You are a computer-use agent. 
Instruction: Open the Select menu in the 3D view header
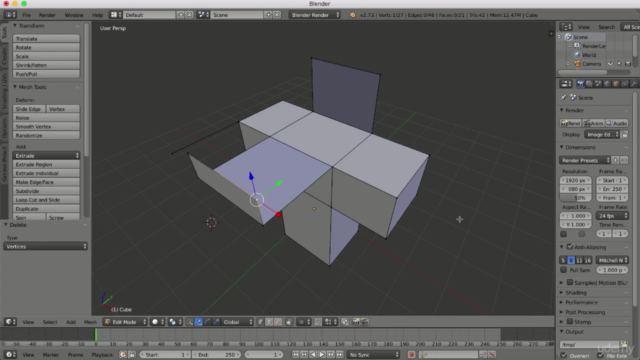coord(50,322)
